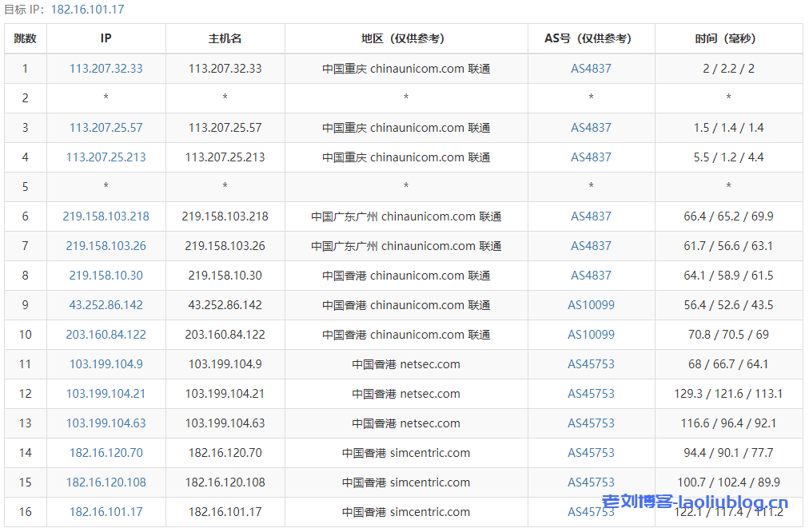The height and width of the screenshot is (532, 809).
Task: Click IP link 182.16.120.108
Action: pos(106,482)
